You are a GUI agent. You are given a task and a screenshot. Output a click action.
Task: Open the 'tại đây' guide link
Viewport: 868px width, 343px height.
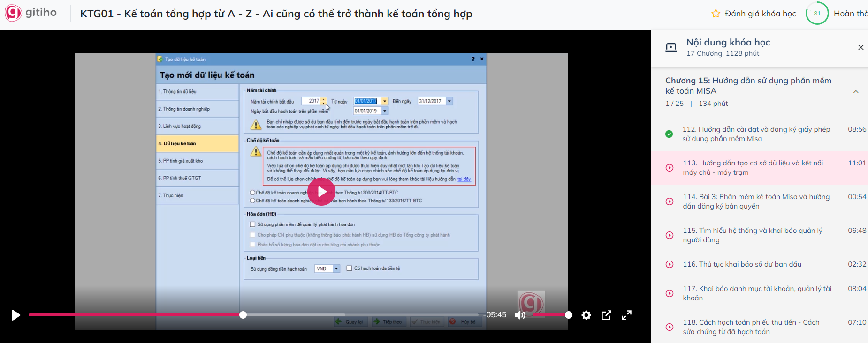coord(464,179)
